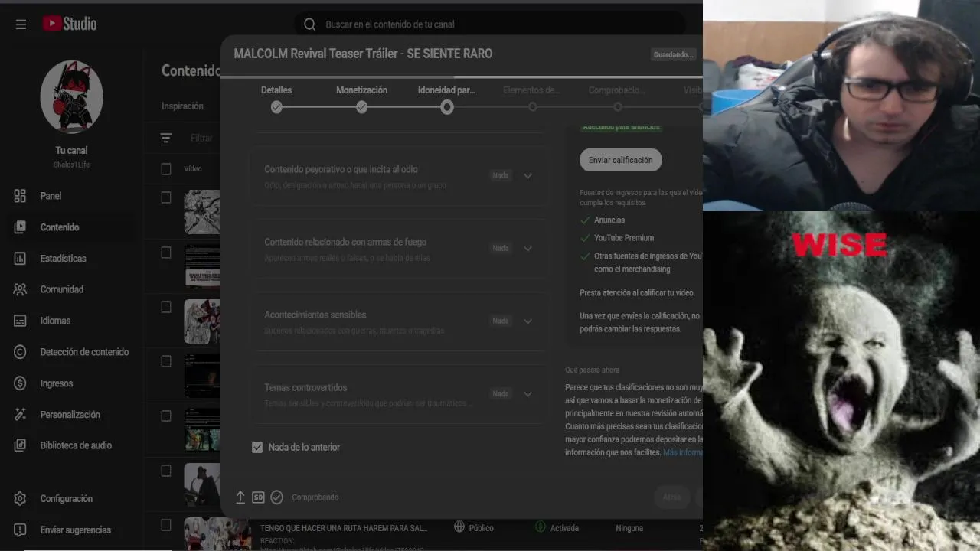The width and height of the screenshot is (980, 551).
Task: Open the Shelos1Life channel avatar
Action: pyautogui.click(x=71, y=97)
